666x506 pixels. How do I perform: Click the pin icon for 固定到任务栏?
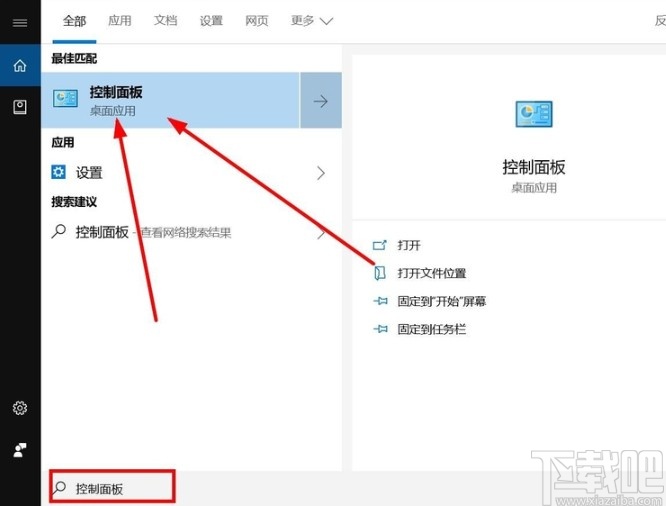pyautogui.click(x=380, y=329)
